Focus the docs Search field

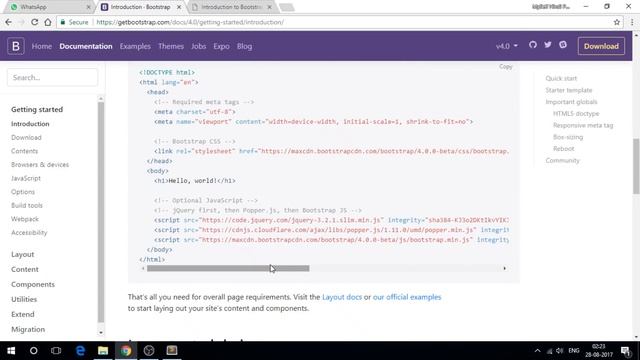[52, 77]
